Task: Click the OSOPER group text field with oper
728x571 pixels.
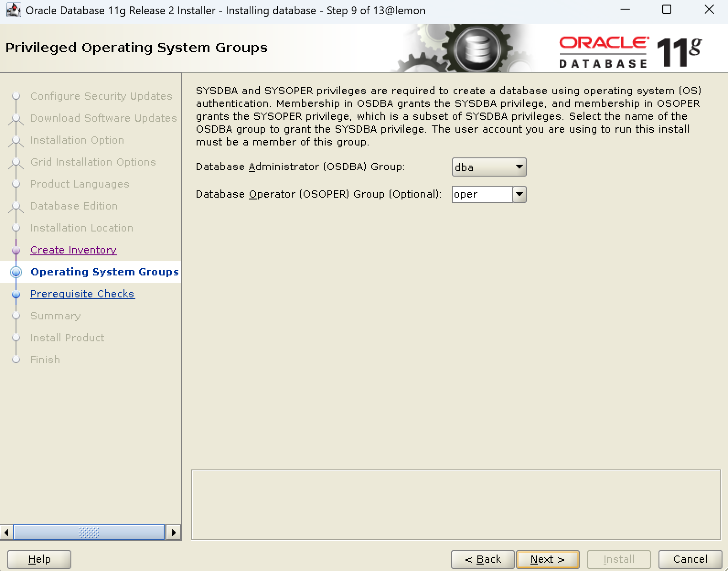Action: pos(482,194)
